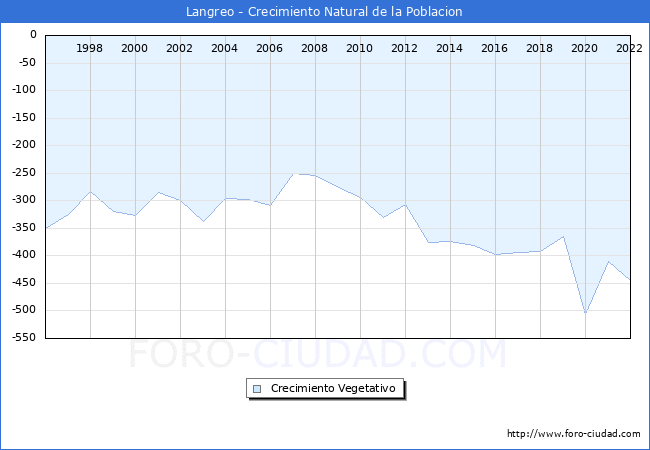Click the -400 y-axis value

[x=24, y=255]
